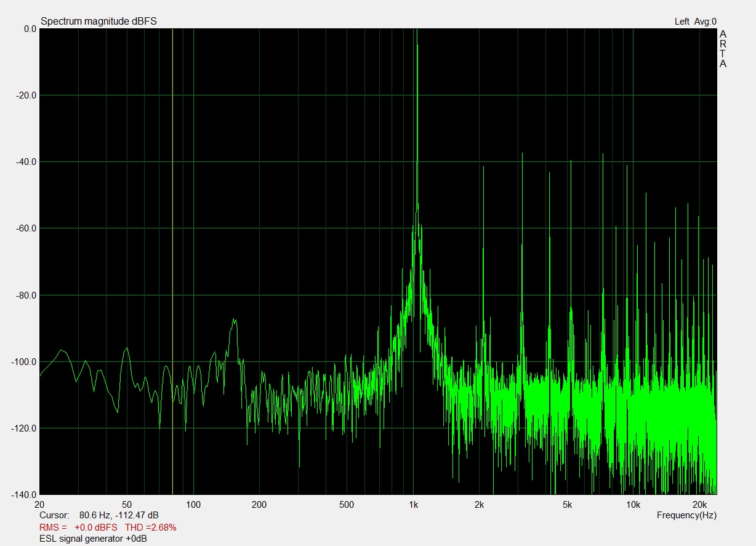Click the noise hump peak near 150 Hz
This screenshot has width=756, height=546.
(x=234, y=320)
